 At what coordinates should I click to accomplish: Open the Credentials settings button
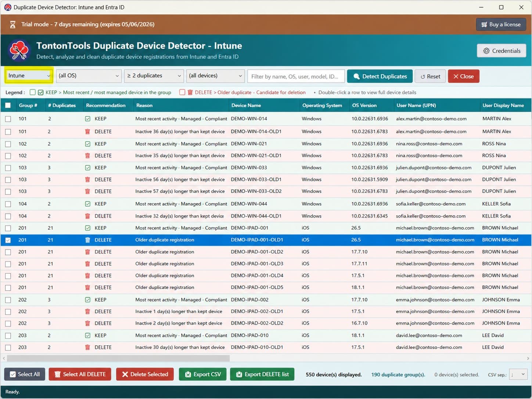[502, 51]
